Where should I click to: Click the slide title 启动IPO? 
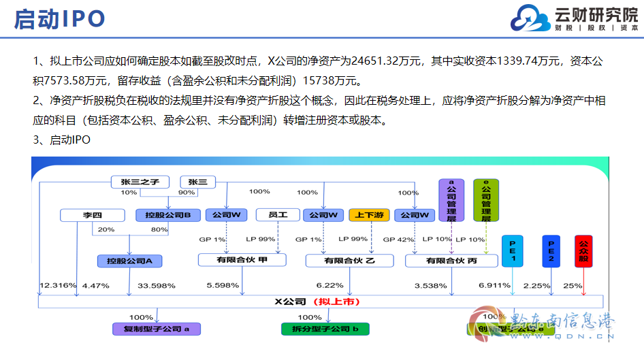pyautogui.click(x=59, y=19)
